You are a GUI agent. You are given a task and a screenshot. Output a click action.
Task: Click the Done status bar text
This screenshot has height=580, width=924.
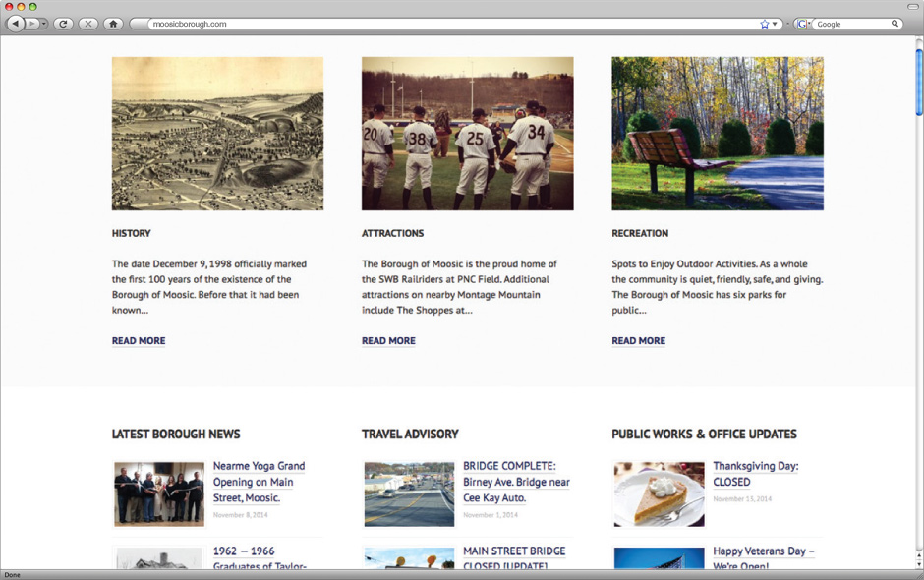[13, 575]
